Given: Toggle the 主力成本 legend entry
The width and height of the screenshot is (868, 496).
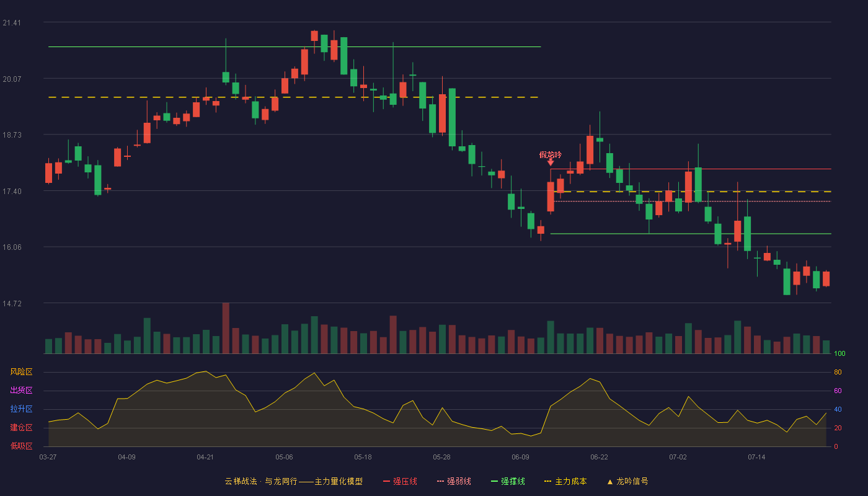Looking at the screenshot, I should click(x=565, y=481).
